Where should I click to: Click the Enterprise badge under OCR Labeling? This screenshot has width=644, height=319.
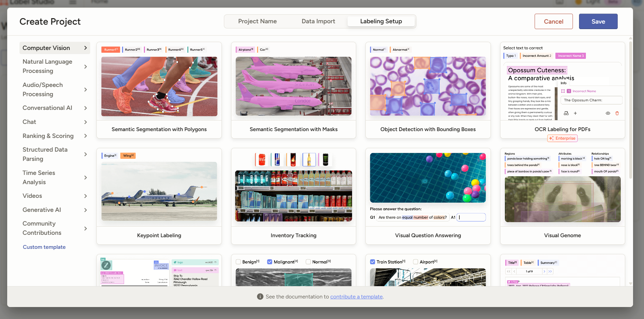pos(562,138)
